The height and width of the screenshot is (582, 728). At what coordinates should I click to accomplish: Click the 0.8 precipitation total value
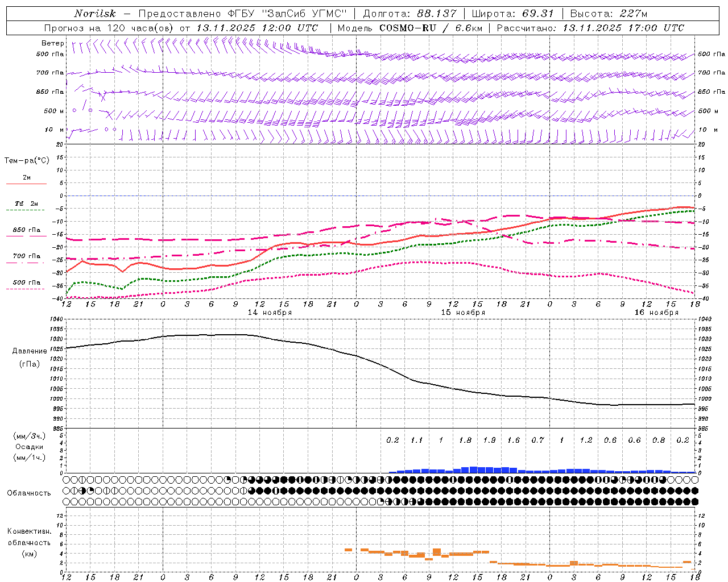click(659, 440)
